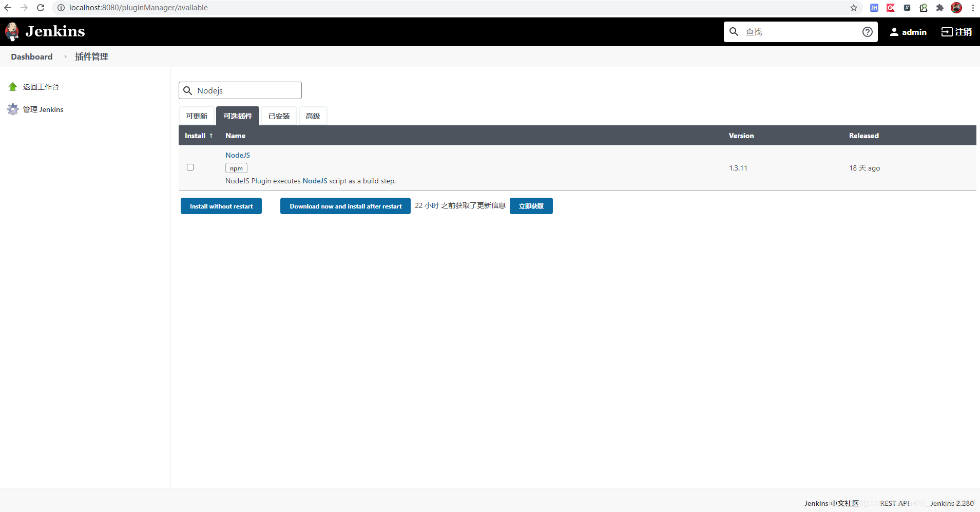This screenshot has width=980, height=512.
Task: Open the green document extension icon
Action: pyautogui.click(x=924, y=8)
